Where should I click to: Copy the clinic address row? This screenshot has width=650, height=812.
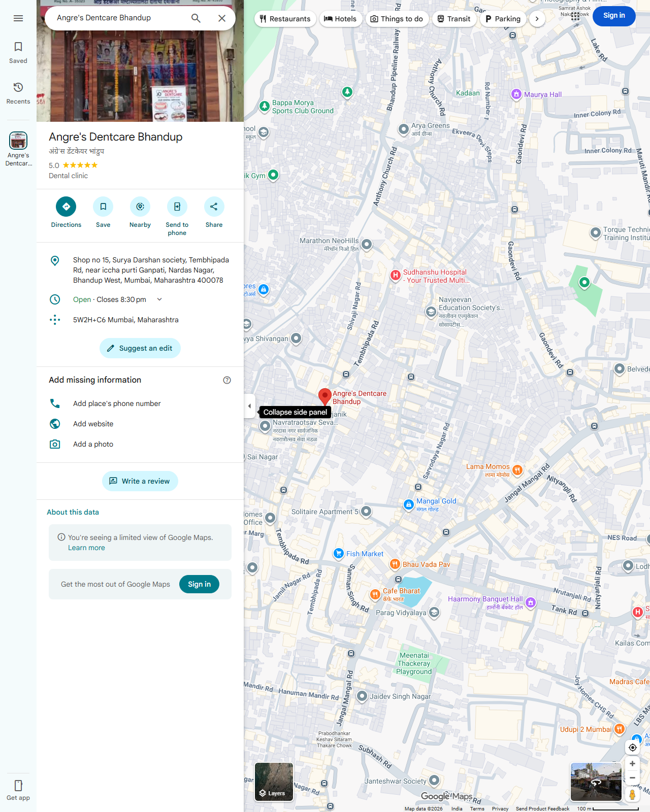tap(140, 270)
